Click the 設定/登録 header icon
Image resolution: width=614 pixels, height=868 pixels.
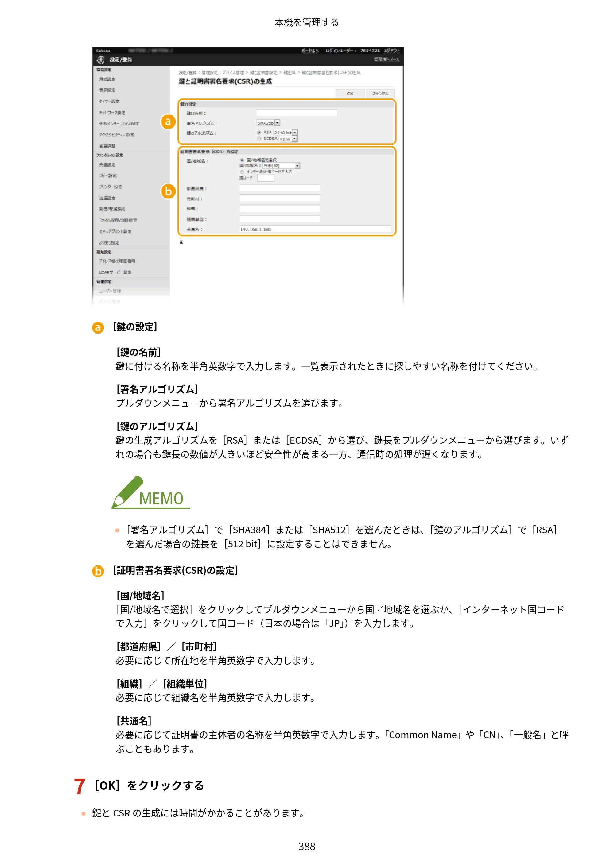100,60
